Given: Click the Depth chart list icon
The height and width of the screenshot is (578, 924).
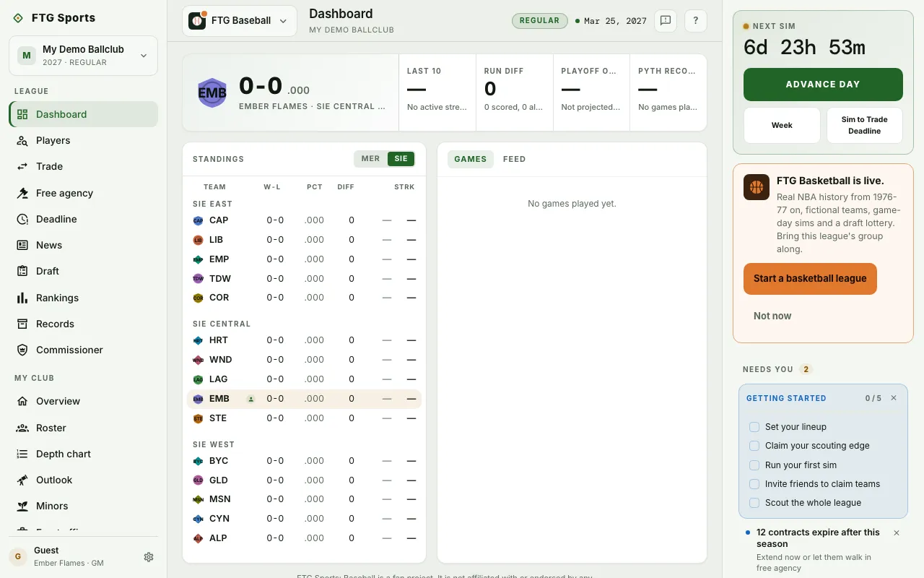Looking at the screenshot, I should click(22, 454).
